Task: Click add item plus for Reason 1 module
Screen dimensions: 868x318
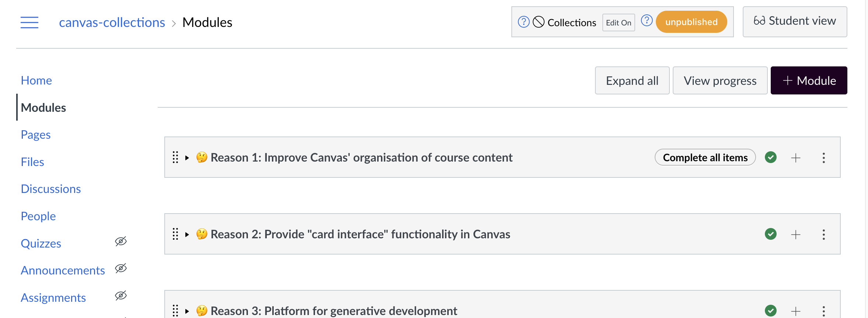Action: click(796, 158)
